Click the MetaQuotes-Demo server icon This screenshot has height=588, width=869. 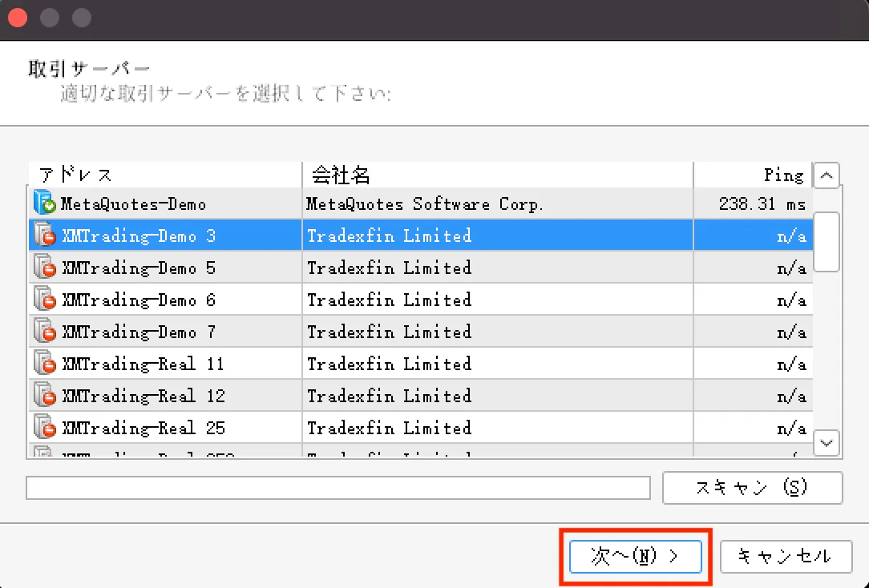click(44, 203)
